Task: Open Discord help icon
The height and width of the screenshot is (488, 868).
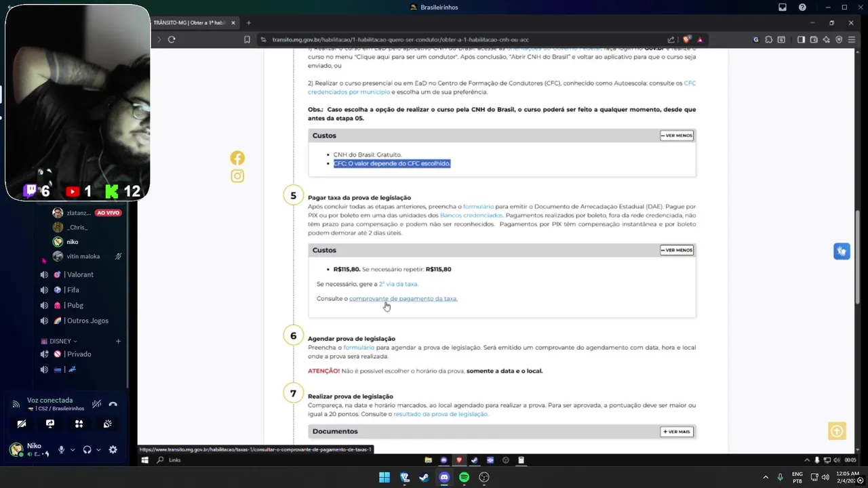Action: tap(802, 7)
